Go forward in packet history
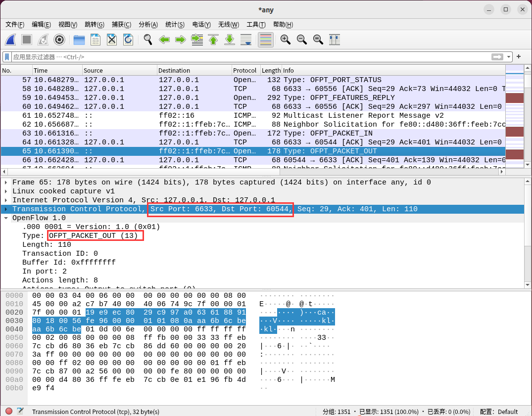This screenshot has width=532, height=416. (181, 40)
